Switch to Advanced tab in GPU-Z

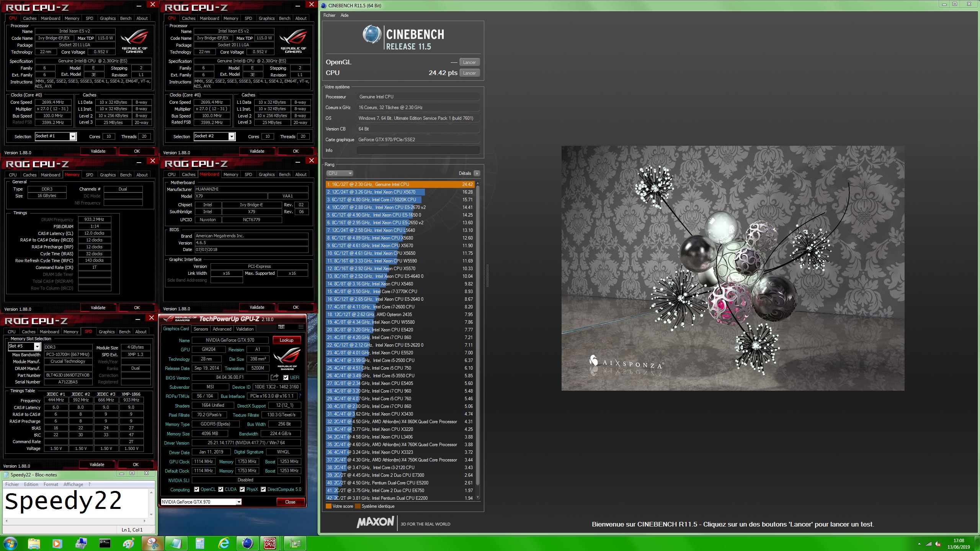(x=222, y=329)
